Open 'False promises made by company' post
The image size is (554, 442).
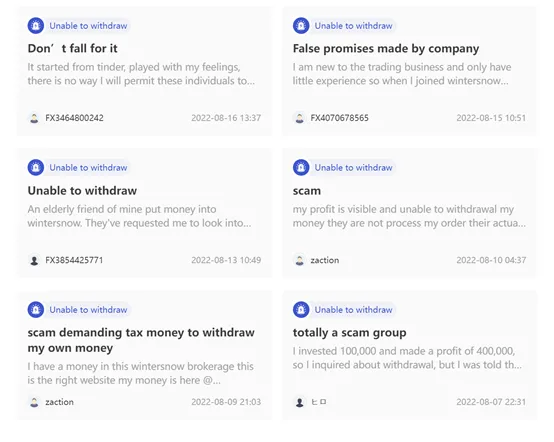click(x=386, y=48)
